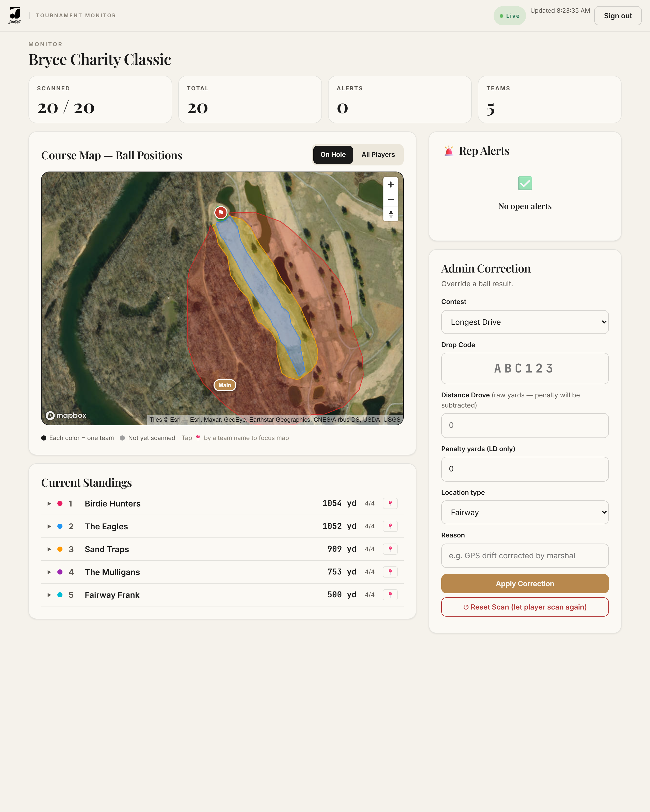This screenshot has width=650, height=812.
Task: Click the Reason input field
Action: click(x=525, y=555)
